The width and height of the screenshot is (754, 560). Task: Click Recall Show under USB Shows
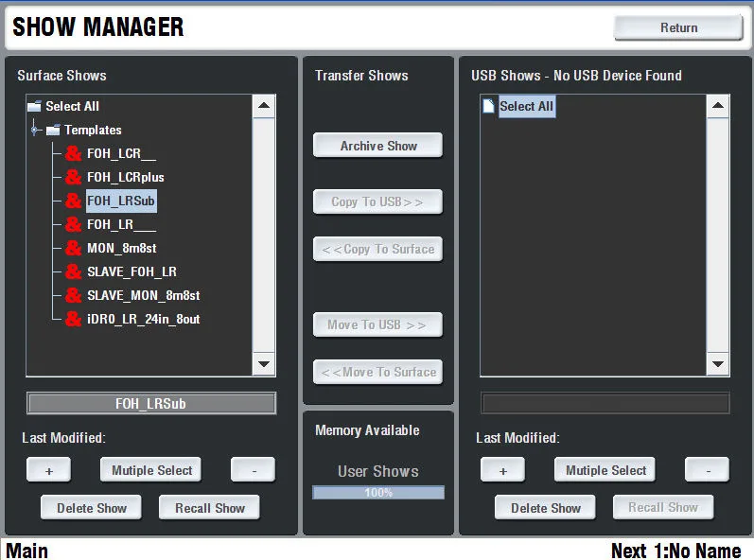(x=663, y=508)
